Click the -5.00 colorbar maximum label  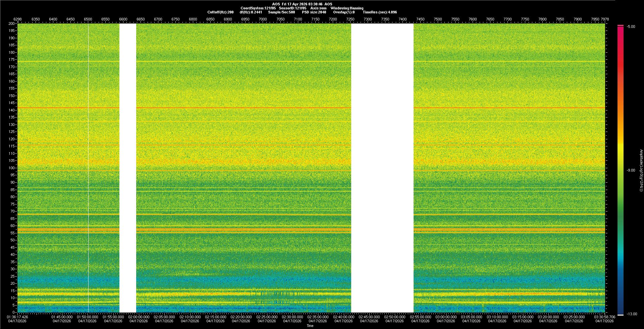point(631,27)
